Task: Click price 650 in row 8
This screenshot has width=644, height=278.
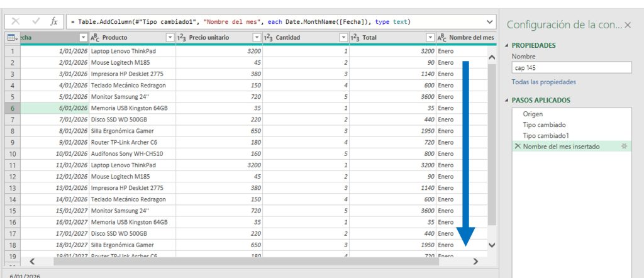Action: [x=219, y=131]
